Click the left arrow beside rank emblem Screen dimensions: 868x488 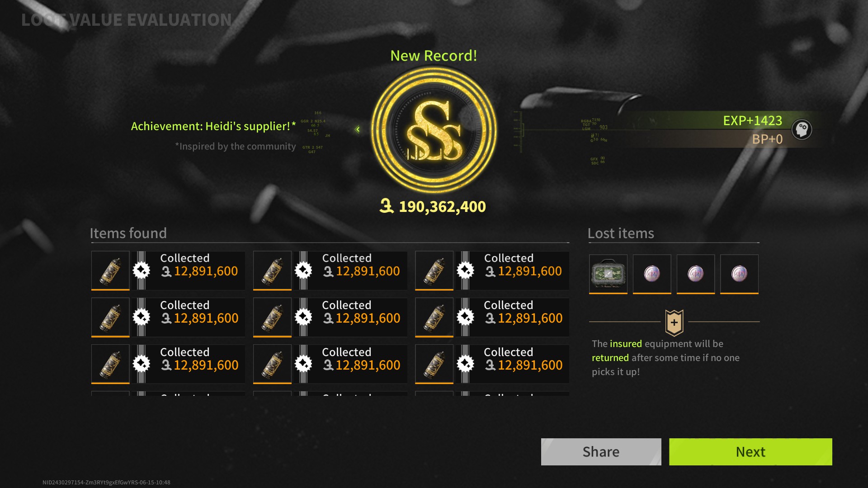click(x=358, y=129)
